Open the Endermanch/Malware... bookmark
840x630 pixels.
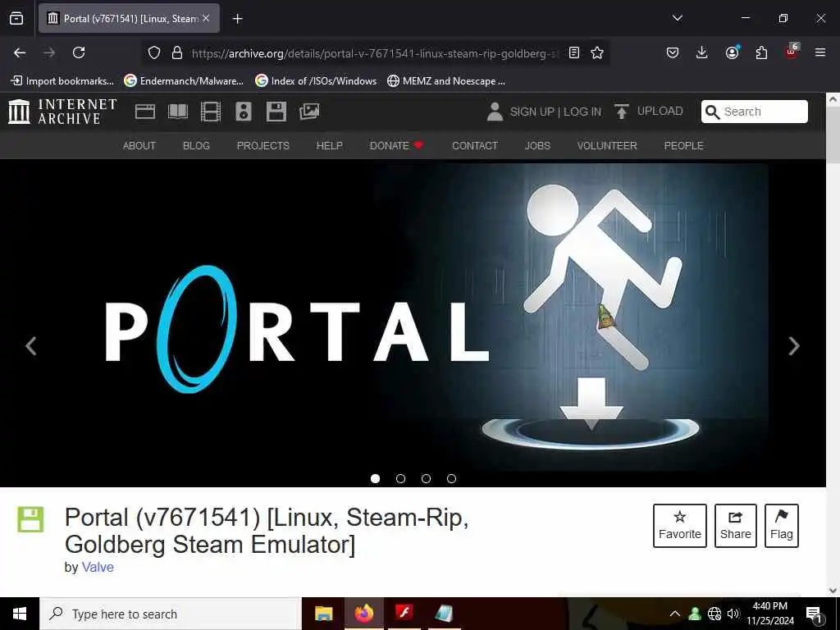click(x=184, y=81)
